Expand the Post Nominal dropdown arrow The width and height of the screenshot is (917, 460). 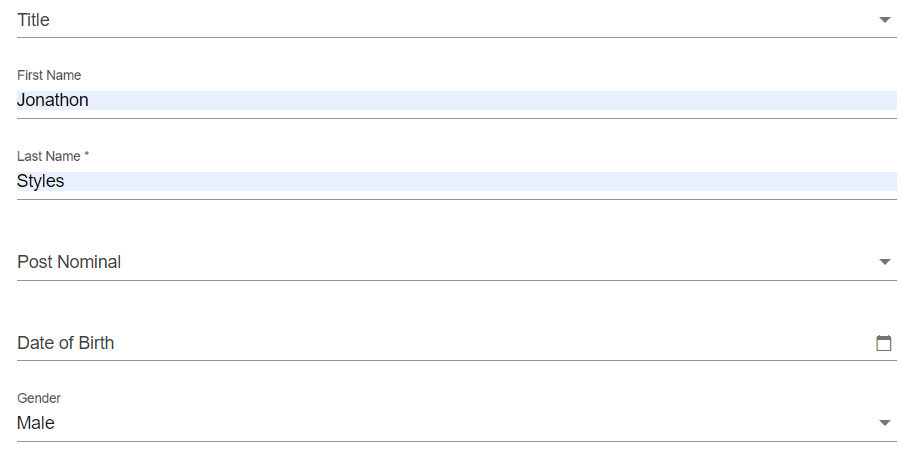(884, 262)
